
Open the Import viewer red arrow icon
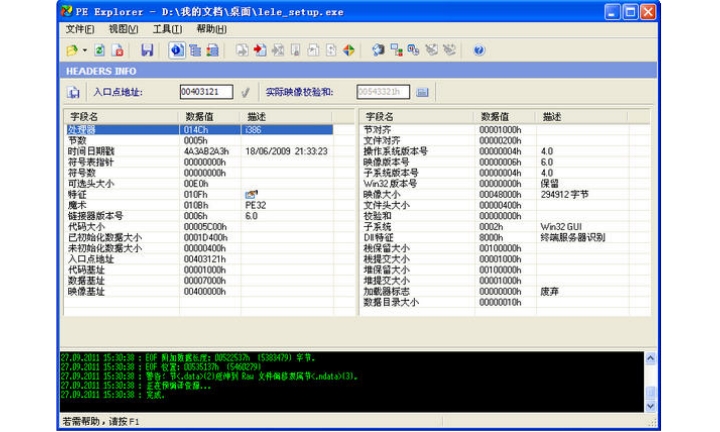pos(260,50)
